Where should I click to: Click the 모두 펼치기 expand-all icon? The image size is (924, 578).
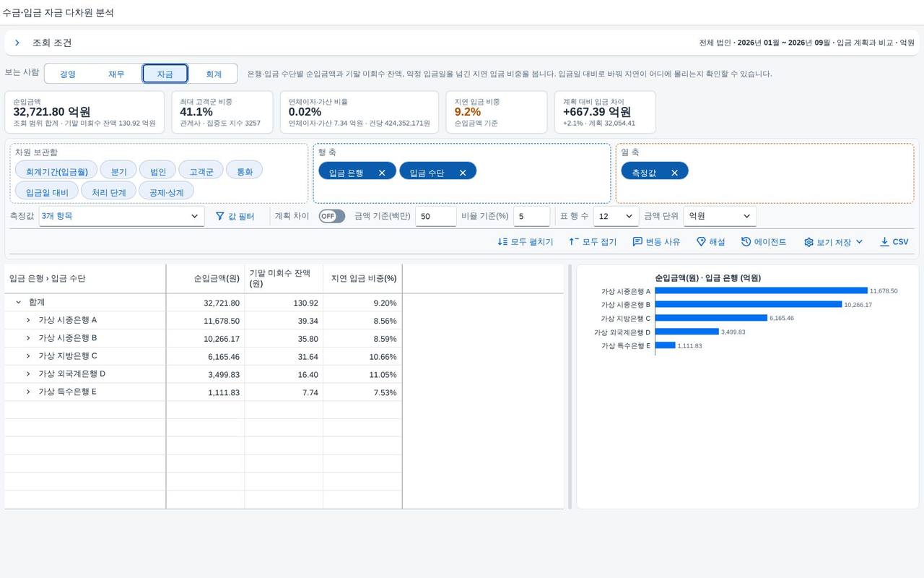(x=502, y=242)
